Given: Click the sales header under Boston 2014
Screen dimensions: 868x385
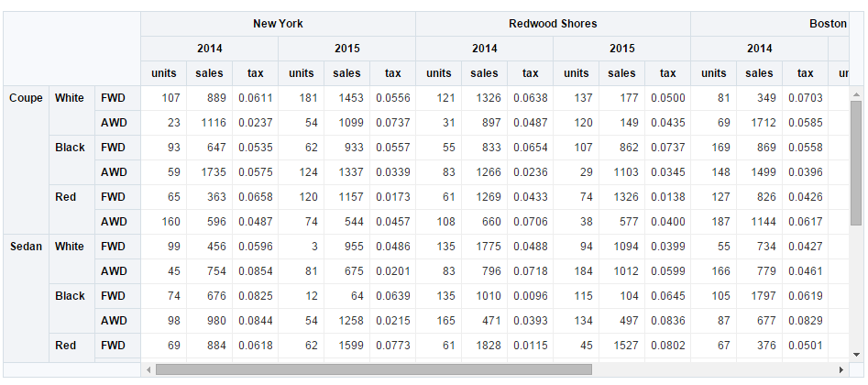Looking at the screenshot, I should click(x=759, y=73).
